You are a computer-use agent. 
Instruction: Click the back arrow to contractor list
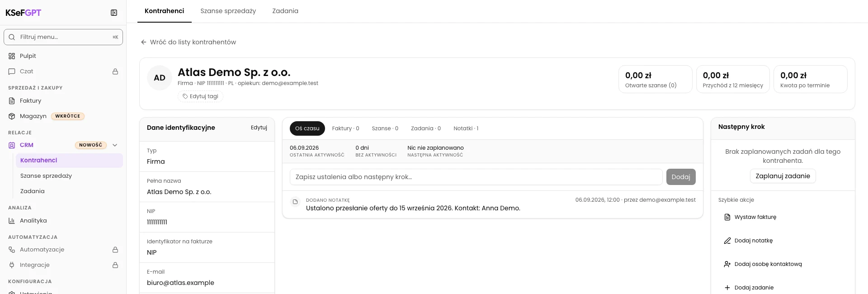pyautogui.click(x=144, y=42)
